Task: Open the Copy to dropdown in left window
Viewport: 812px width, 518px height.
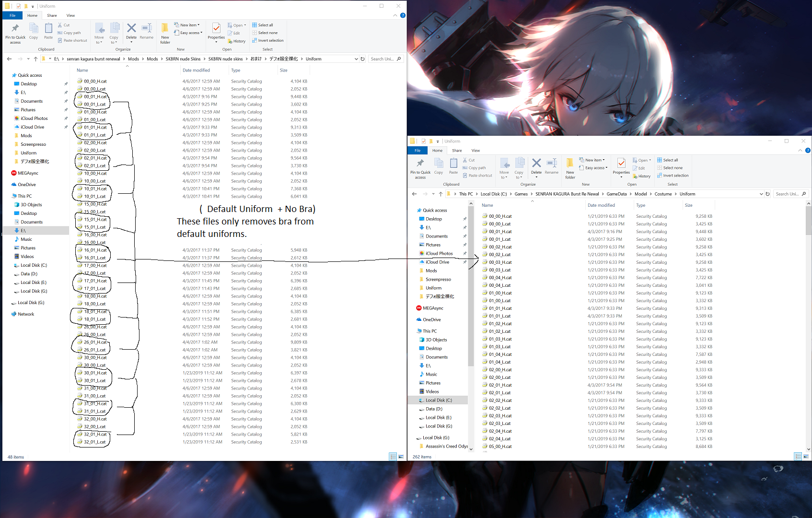Action: [x=114, y=40]
